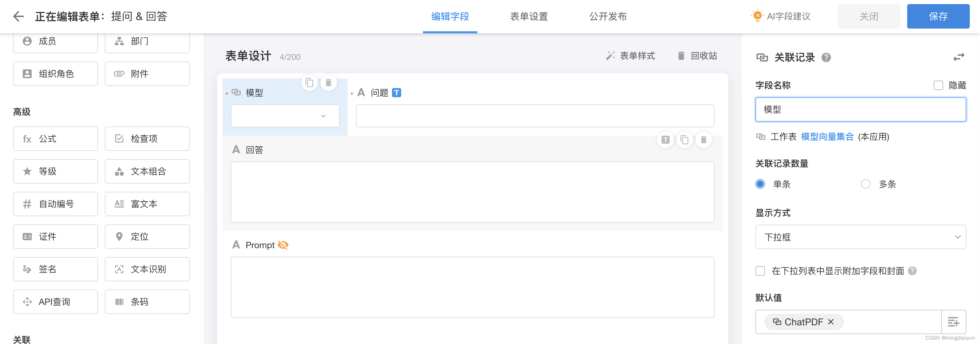
Task: Click the 保存 save button
Action: [x=938, y=16]
